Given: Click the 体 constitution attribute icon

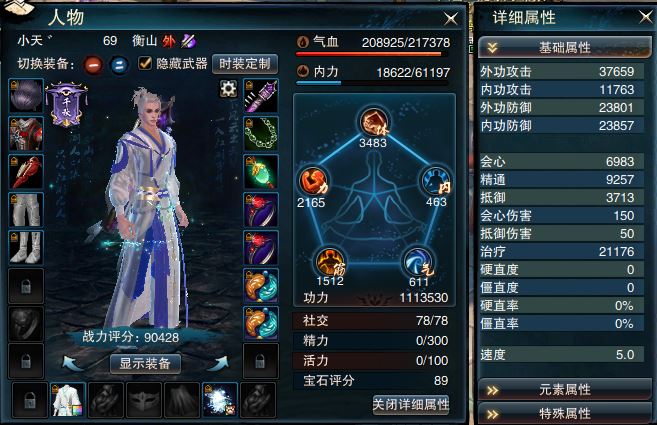Looking at the screenshot, I should [x=373, y=122].
